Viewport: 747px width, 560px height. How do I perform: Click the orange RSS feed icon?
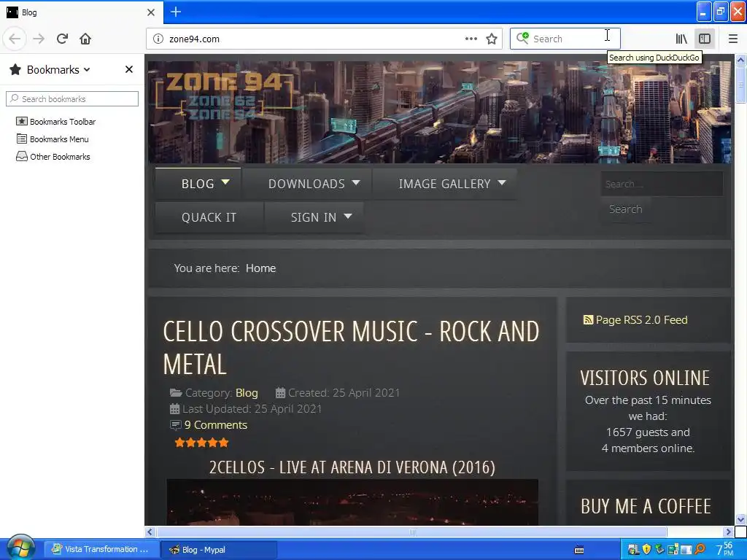coord(589,320)
